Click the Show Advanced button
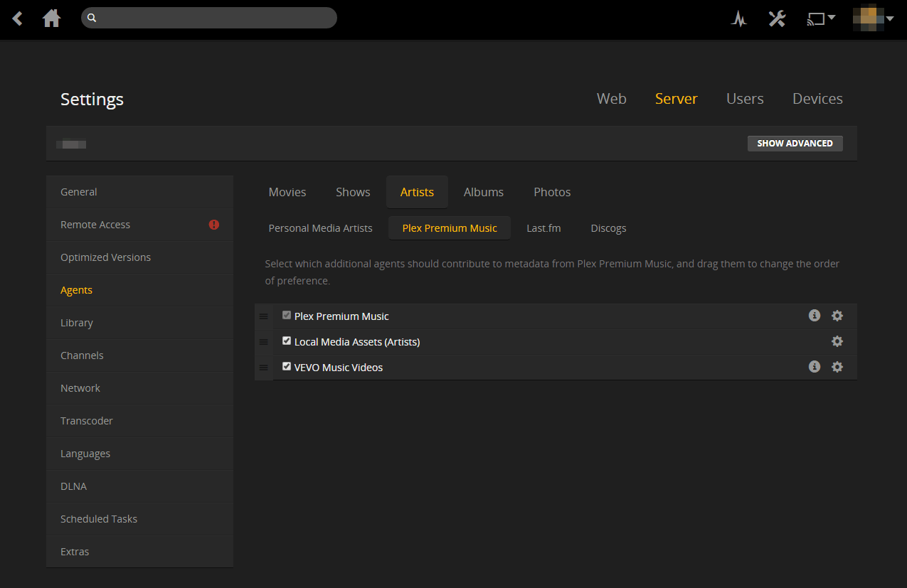907x588 pixels. 795,144
